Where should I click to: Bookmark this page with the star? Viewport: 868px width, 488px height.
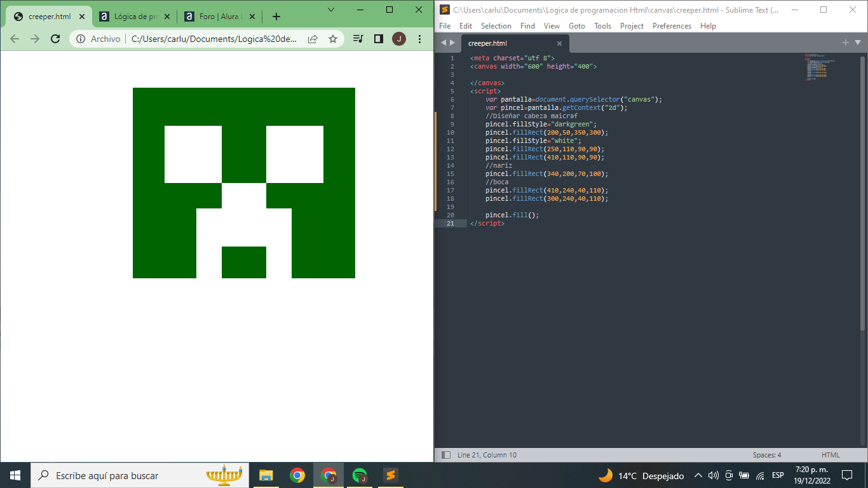[x=332, y=39]
